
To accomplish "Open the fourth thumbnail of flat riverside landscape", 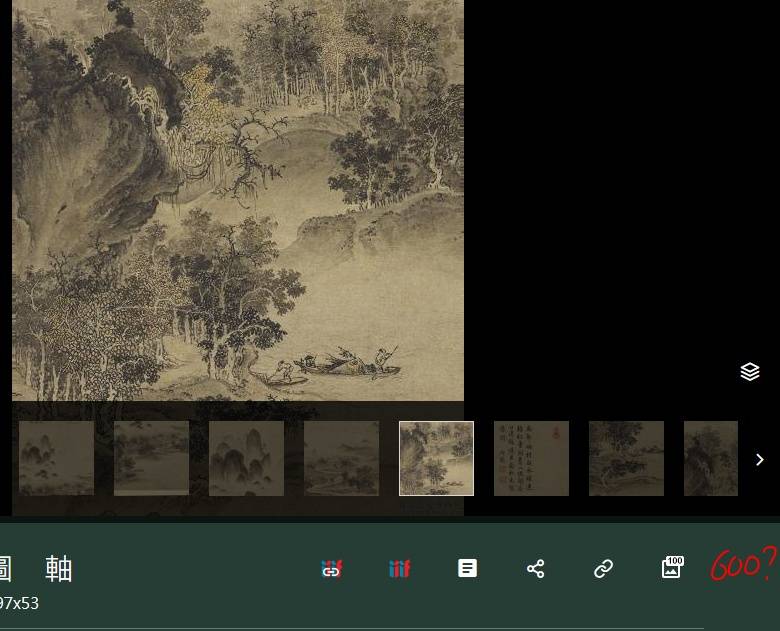I will point(341,458).
